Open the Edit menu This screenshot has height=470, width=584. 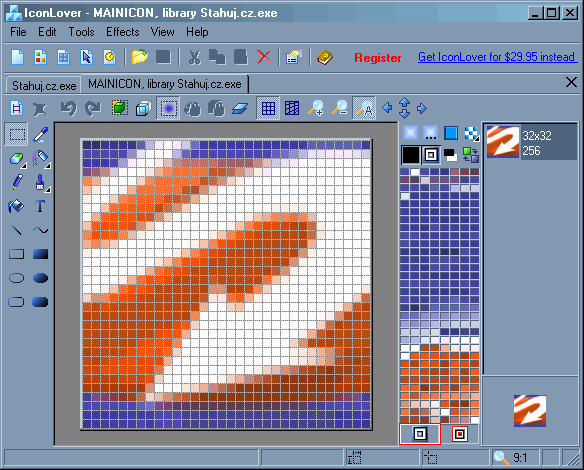(47, 32)
